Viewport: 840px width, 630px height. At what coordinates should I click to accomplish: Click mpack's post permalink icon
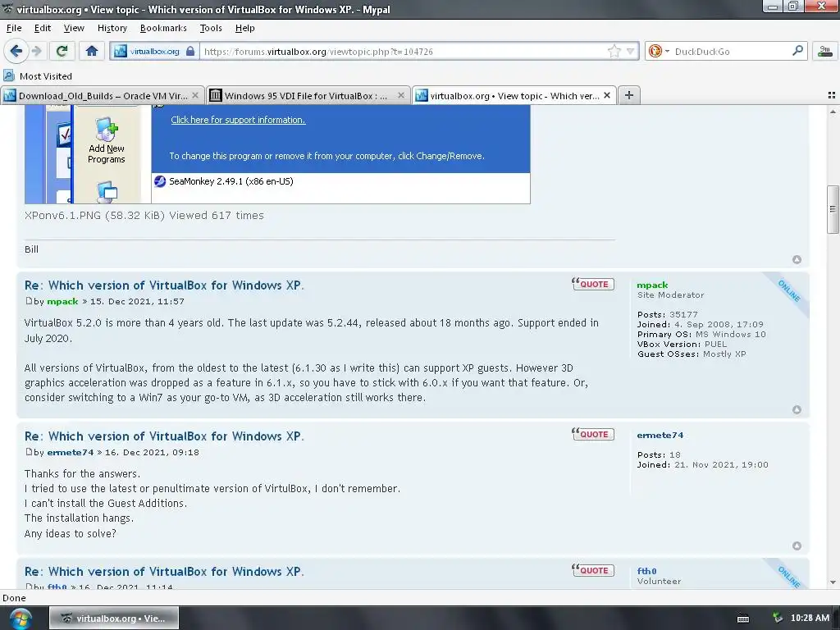click(x=29, y=301)
